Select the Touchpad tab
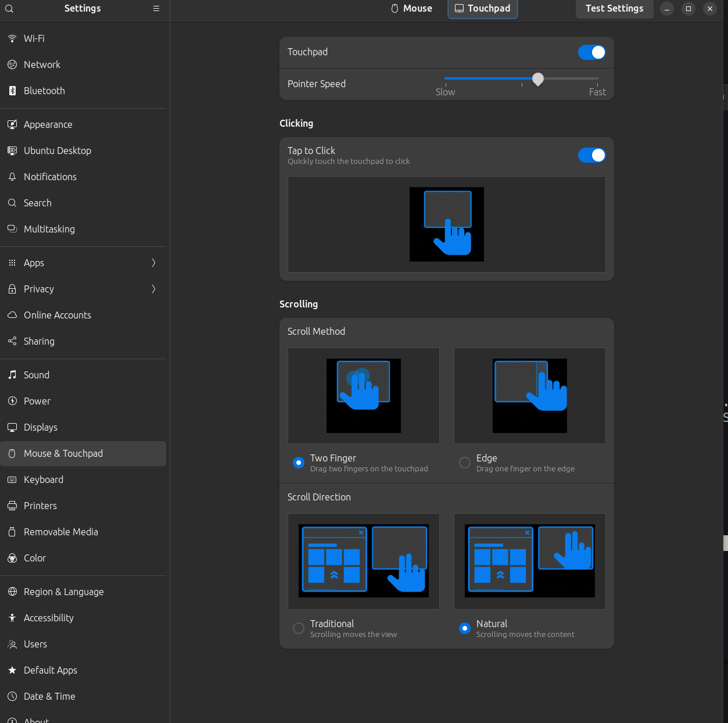This screenshot has height=723, width=728. [x=482, y=9]
